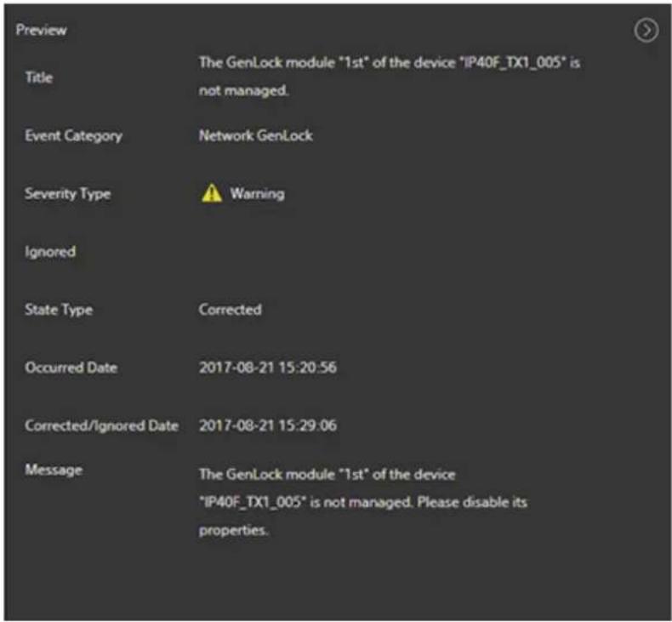Click the word properties in message
The height and width of the screenshot is (622, 672).
(x=233, y=531)
